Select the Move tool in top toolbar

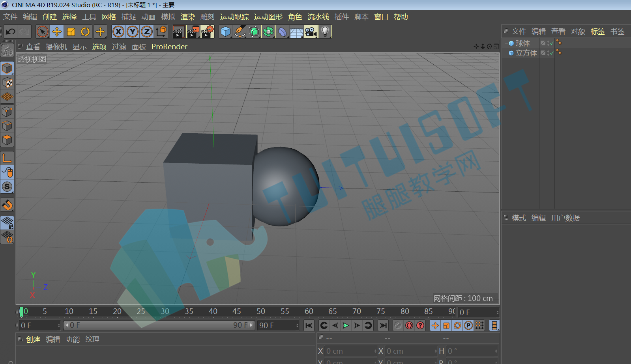pos(57,32)
